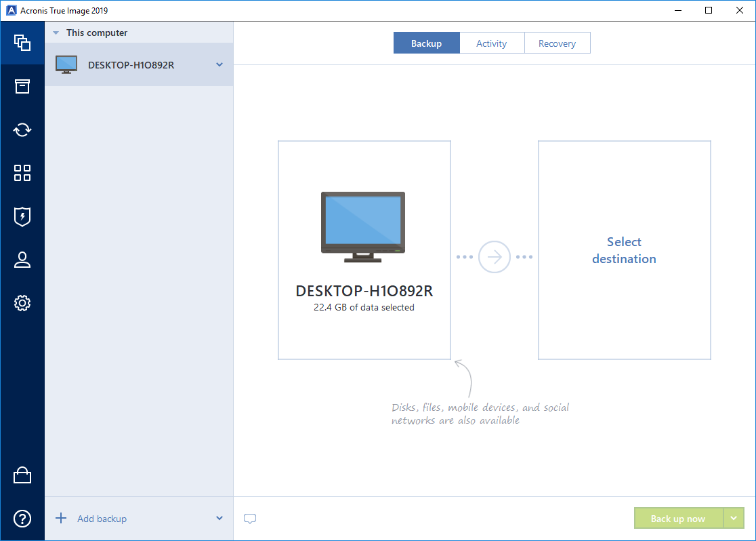
Task: Click the '22.4 GB of data selected' text
Action: tap(364, 307)
